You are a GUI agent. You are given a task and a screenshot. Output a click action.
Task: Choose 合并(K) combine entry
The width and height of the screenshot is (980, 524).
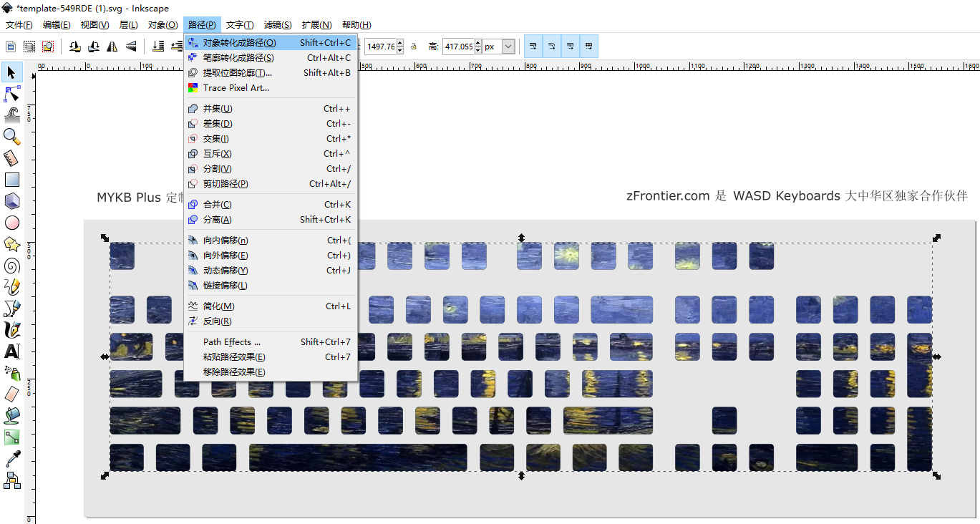point(271,205)
